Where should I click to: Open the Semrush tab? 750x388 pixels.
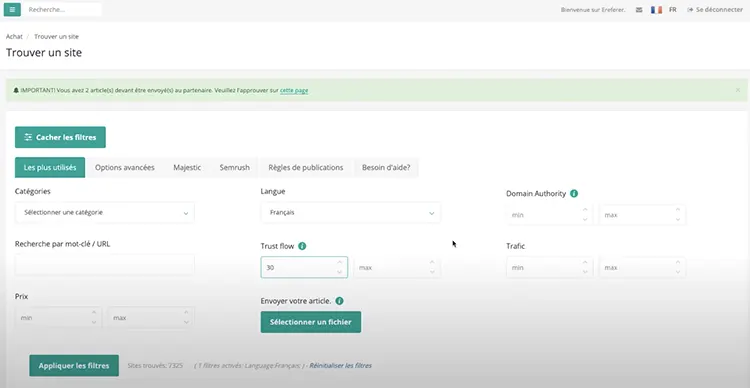pyautogui.click(x=234, y=167)
